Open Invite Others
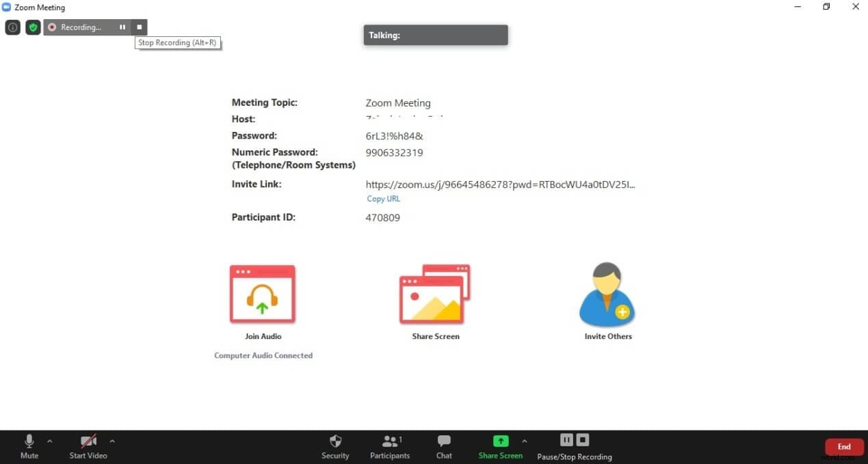 click(x=607, y=294)
